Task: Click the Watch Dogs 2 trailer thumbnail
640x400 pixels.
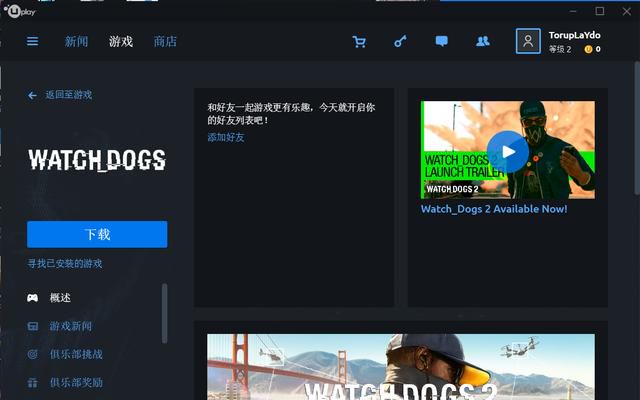Action: point(508,150)
